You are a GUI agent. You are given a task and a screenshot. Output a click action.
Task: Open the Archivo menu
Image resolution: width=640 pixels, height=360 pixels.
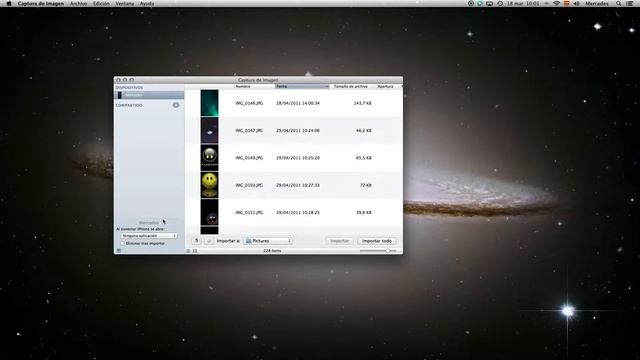pos(78,3)
